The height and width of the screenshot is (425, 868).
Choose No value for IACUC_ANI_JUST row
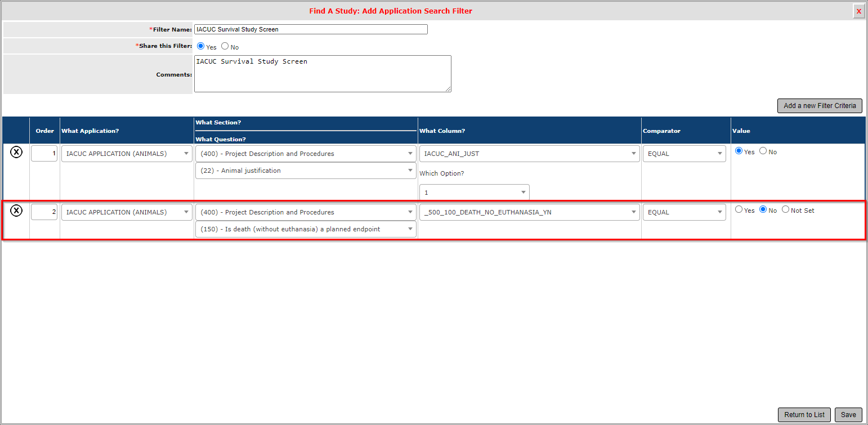[763, 151]
